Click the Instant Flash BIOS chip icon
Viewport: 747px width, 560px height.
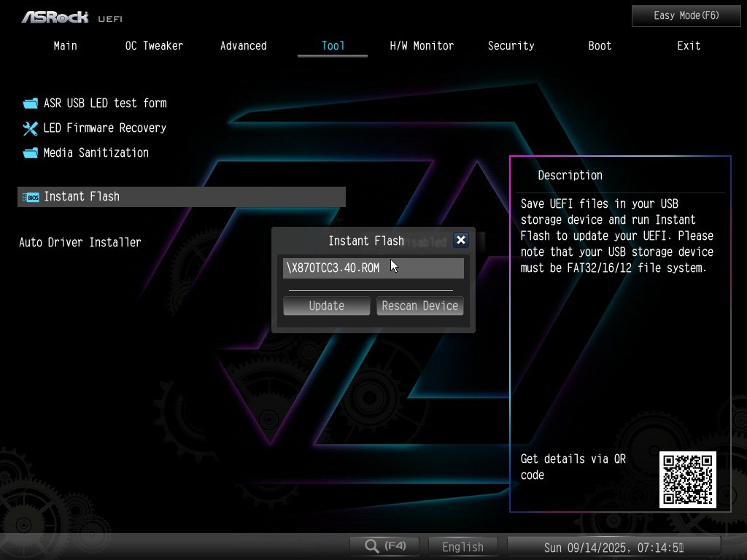pyautogui.click(x=31, y=197)
